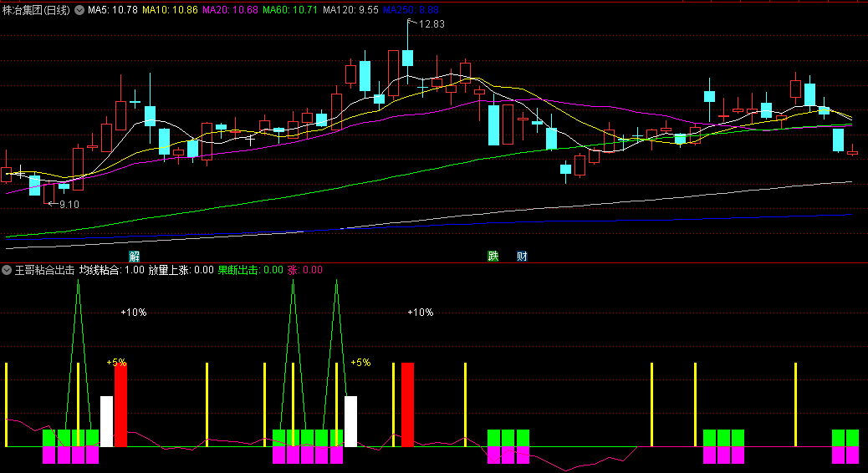Select the 果断出击: 0.00 value
The height and width of the screenshot is (473, 868).
(x=250, y=270)
